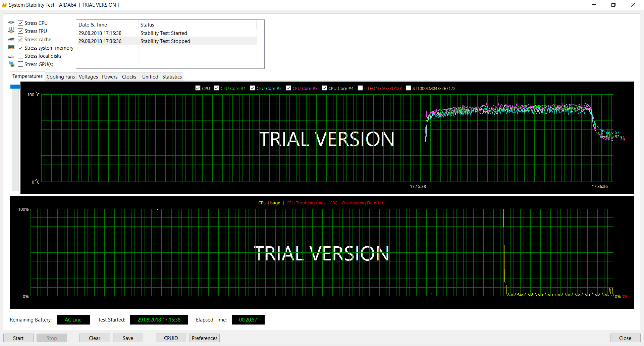
Task: Click the disk drive icon beside Stress local disks
Action: click(x=11, y=56)
